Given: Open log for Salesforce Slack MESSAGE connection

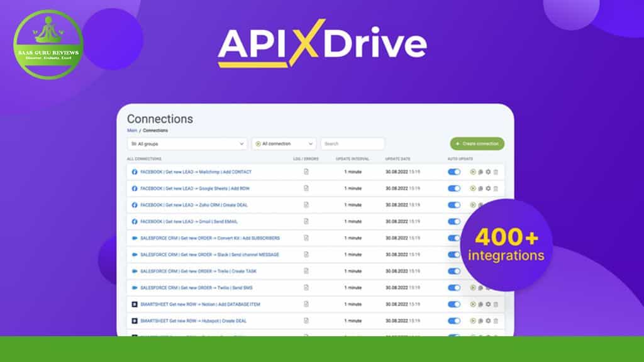Looking at the screenshot, I should pos(306,255).
